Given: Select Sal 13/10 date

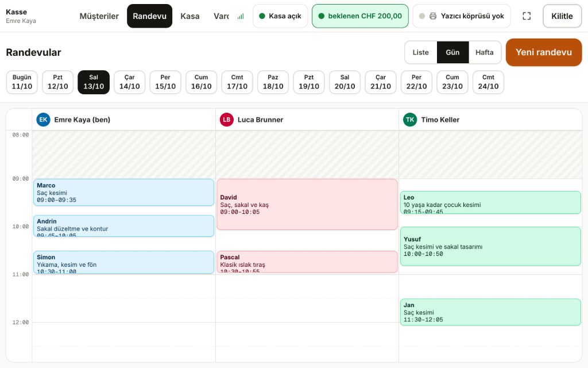Looking at the screenshot, I should [94, 82].
